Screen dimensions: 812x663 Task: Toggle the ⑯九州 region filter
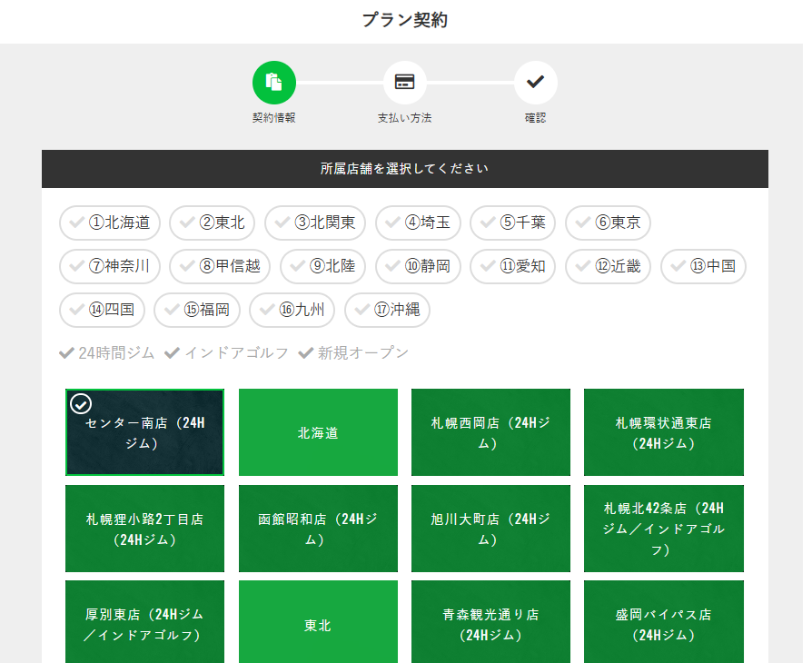pos(292,310)
